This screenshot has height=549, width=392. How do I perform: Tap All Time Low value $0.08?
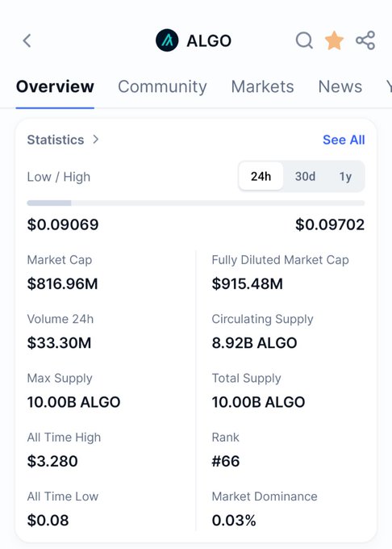(x=48, y=520)
